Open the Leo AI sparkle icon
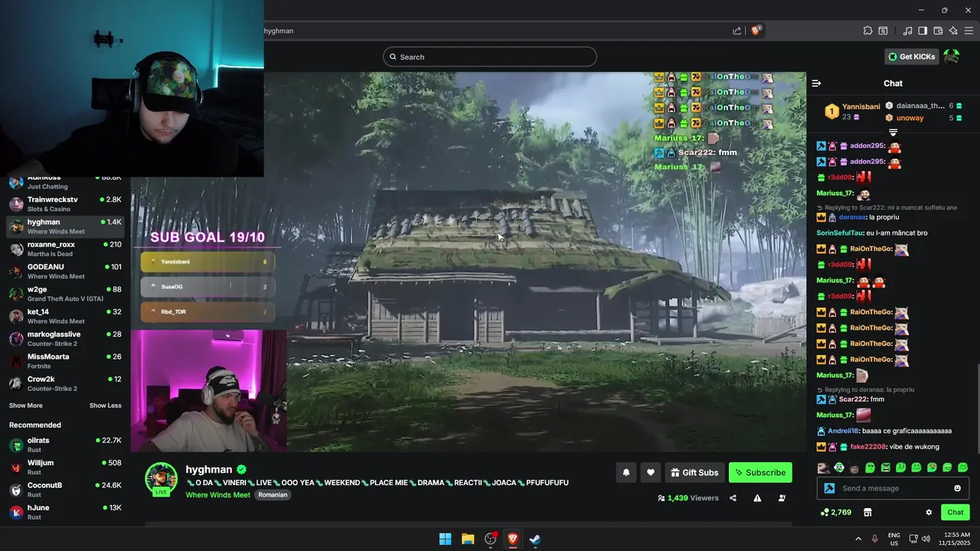The image size is (980, 551). (953, 31)
